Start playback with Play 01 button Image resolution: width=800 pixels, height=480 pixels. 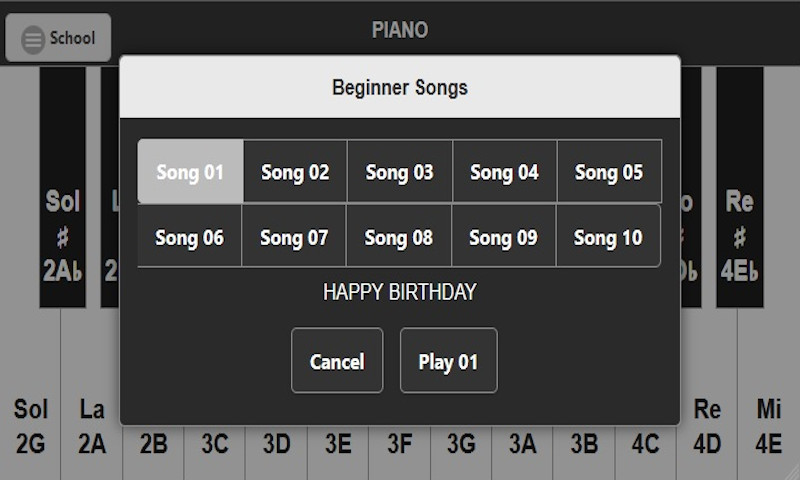pyautogui.click(x=448, y=361)
